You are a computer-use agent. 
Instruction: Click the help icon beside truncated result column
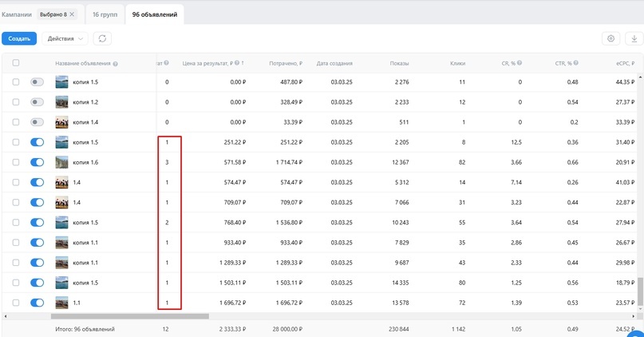[x=166, y=63]
